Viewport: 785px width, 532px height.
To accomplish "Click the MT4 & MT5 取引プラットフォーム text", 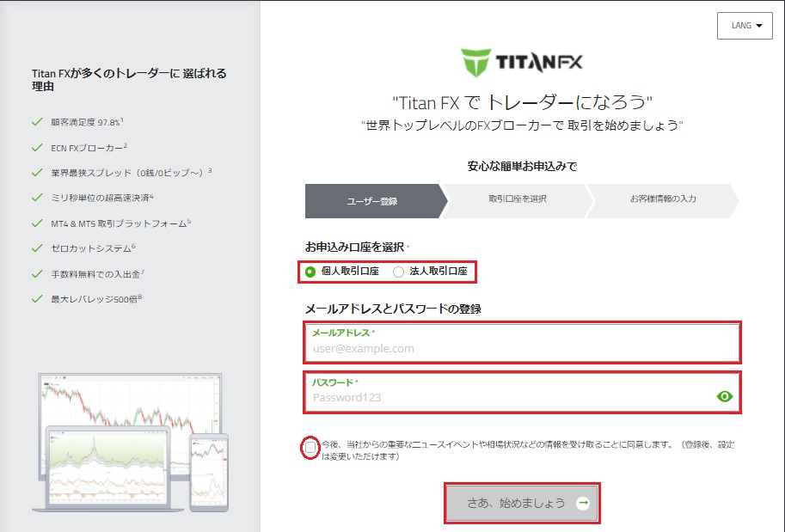I will [120, 223].
